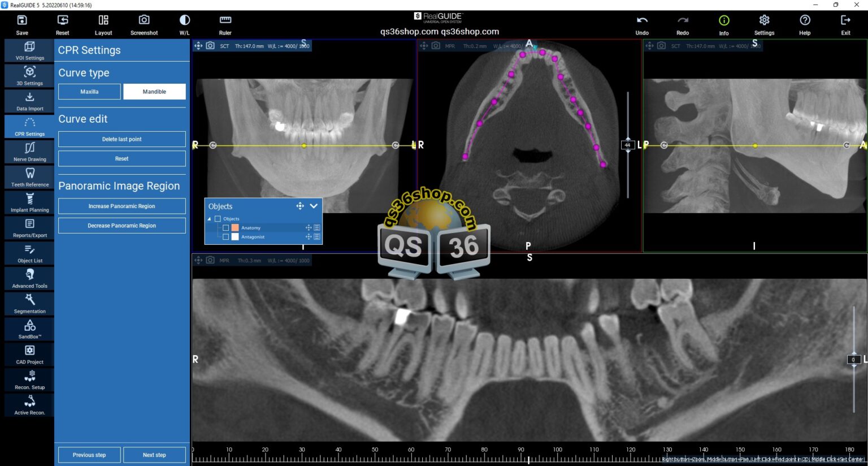Enable the Antagonist object checkbox
Screen dimensions: 868x466
[x=226, y=237]
